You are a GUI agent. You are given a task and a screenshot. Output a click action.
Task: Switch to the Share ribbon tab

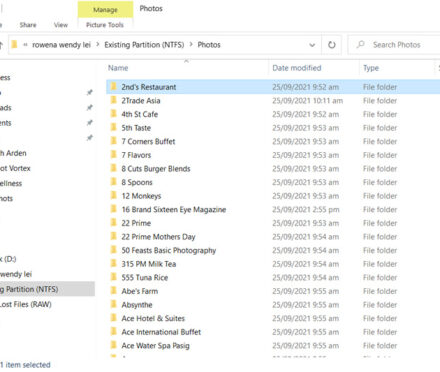tap(28, 25)
